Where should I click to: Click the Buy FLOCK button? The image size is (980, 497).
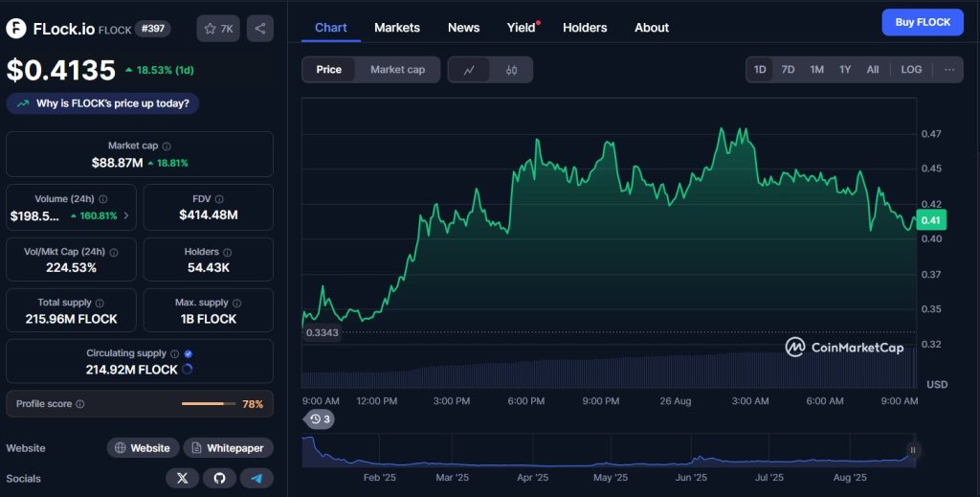point(922,22)
